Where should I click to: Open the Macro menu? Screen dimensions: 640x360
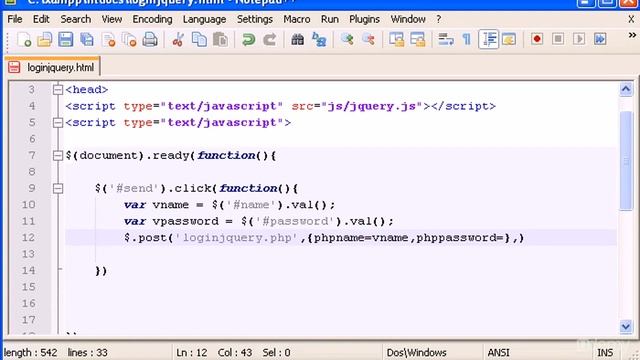(297, 19)
